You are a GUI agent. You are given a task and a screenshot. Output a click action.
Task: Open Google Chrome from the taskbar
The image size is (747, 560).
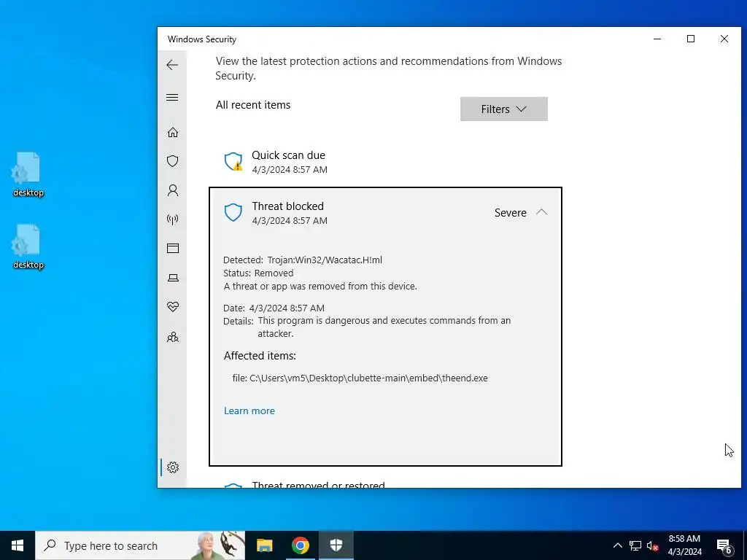[300, 545]
